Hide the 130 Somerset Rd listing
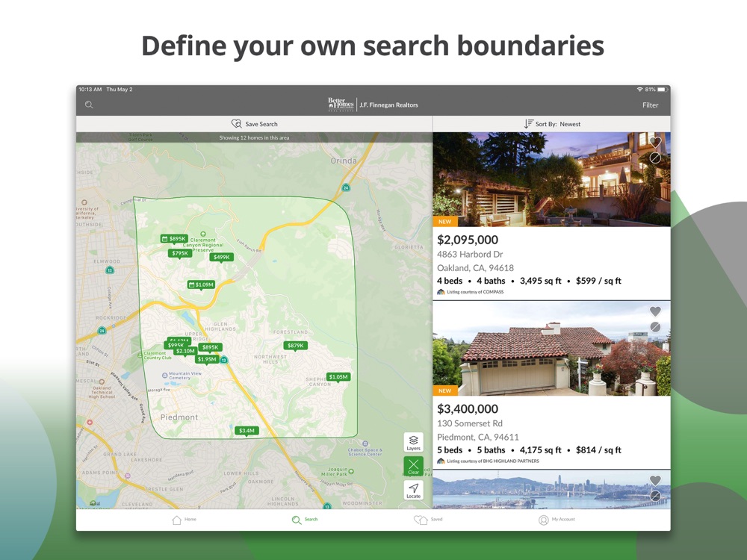Viewport: 747px width, 560px height. [655, 327]
